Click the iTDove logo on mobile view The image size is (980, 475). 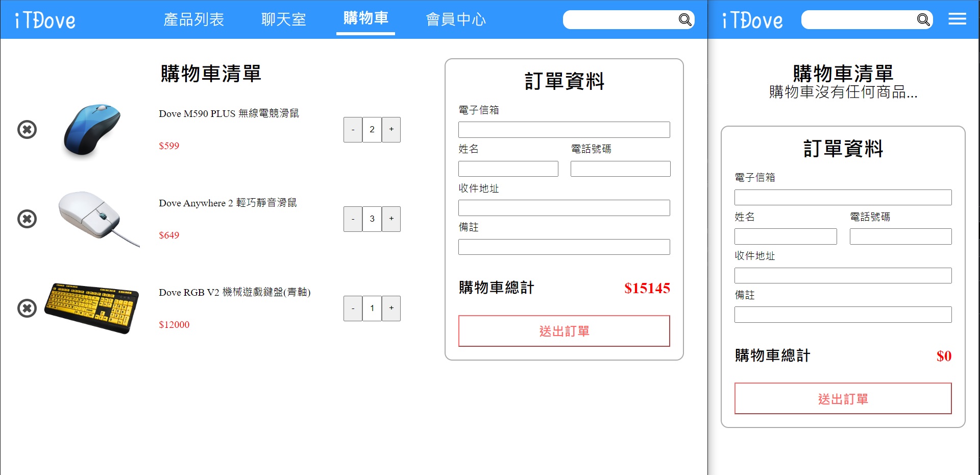click(x=751, y=19)
